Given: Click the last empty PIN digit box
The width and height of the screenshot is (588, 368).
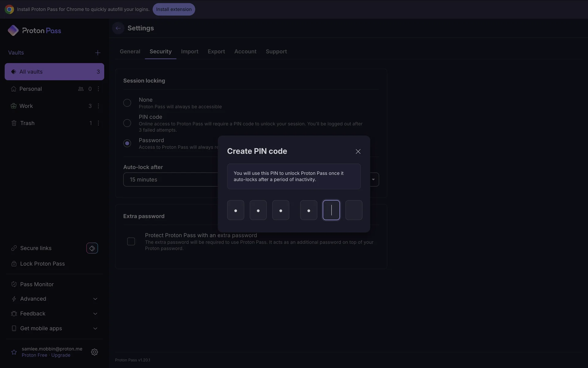Looking at the screenshot, I should (354, 210).
